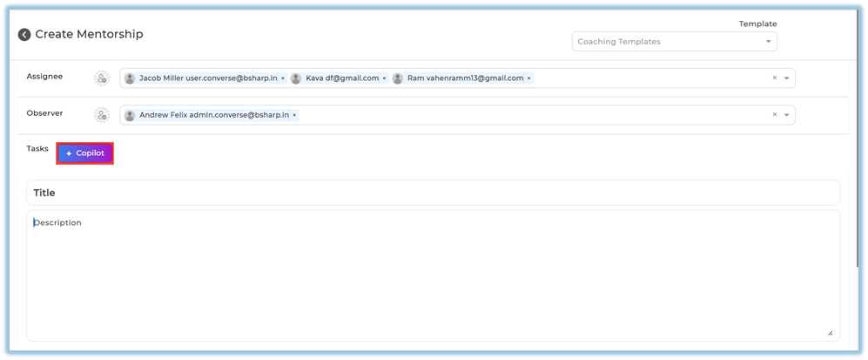Viewport: 868px width, 360px height.
Task: Click Ram's avatar icon in Assignee field
Action: click(398, 78)
